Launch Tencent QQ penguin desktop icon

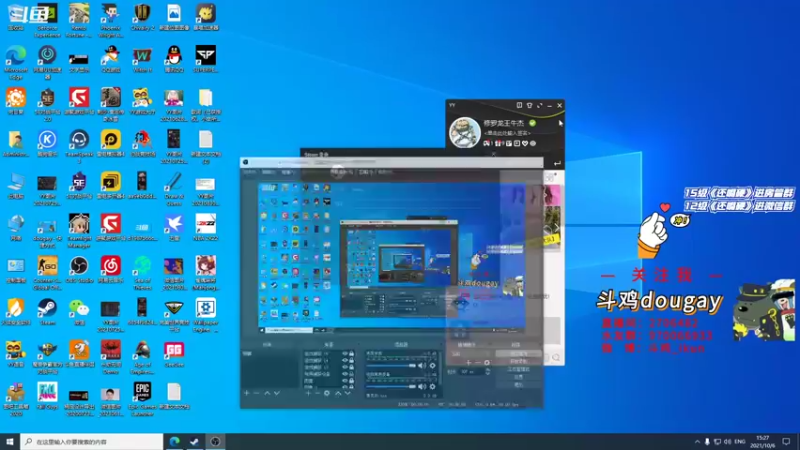point(174,59)
